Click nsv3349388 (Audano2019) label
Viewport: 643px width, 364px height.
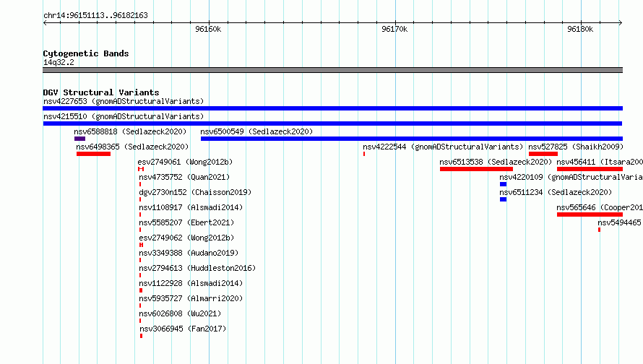pyautogui.click(x=189, y=253)
